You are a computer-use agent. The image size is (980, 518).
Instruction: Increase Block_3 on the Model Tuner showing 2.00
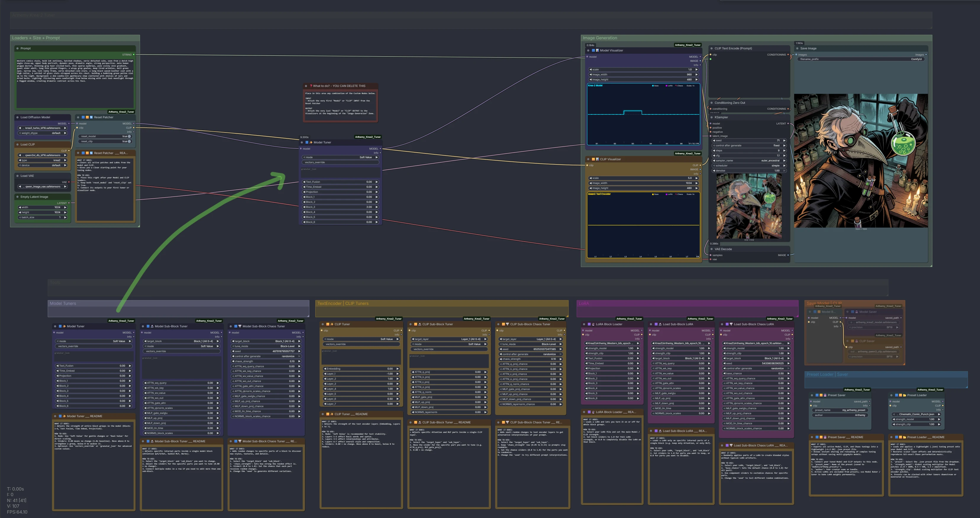point(377,207)
